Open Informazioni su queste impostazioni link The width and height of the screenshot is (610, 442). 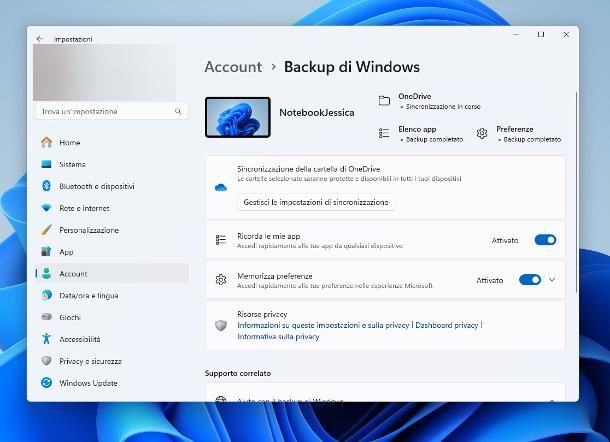[x=323, y=325]
